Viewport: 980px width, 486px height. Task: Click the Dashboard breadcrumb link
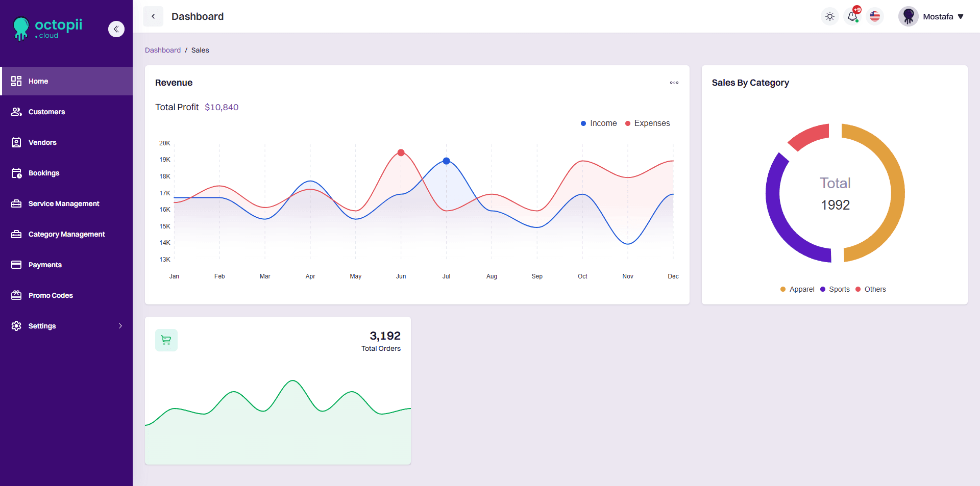[x=163, y=50]
